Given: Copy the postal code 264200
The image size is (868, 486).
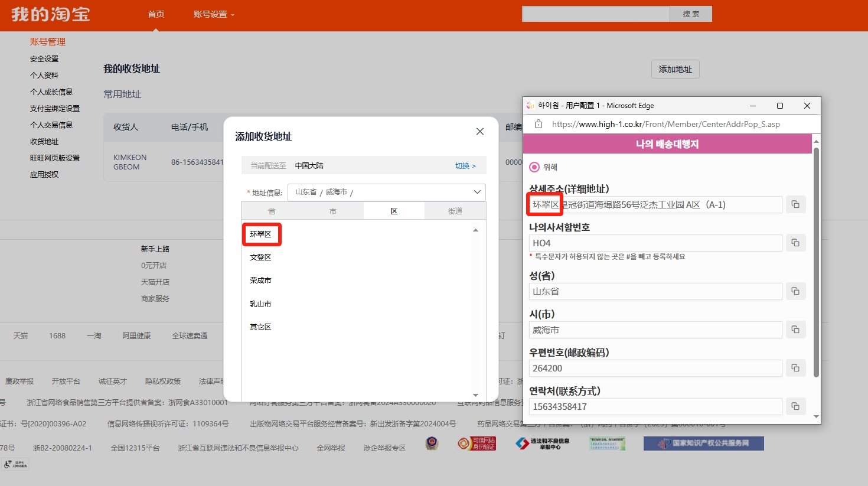Looking at the screenshot, I should (795, 368).
